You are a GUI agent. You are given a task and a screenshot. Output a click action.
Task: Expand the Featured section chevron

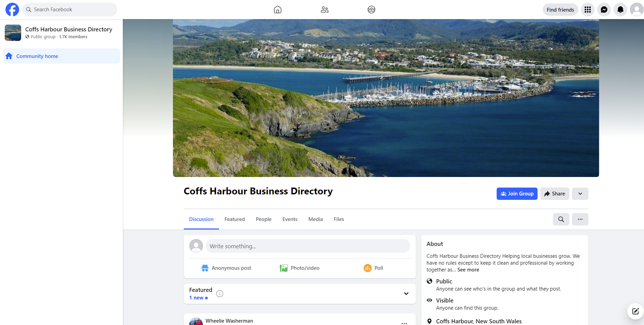pyautogui.click(x=406, y=294)
